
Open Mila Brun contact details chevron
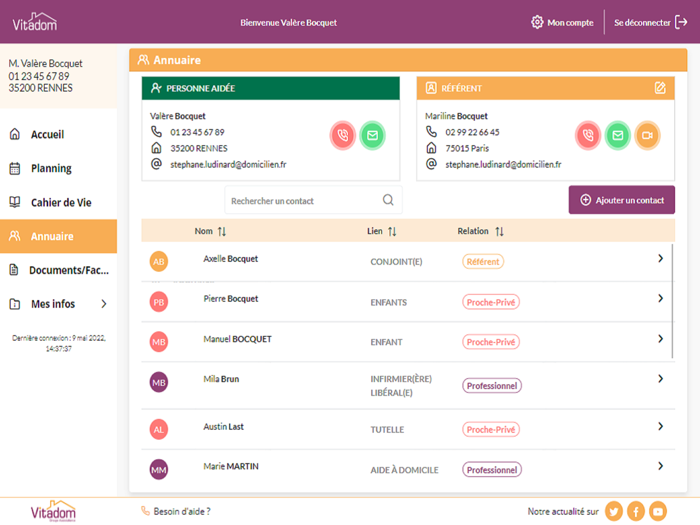660,378
